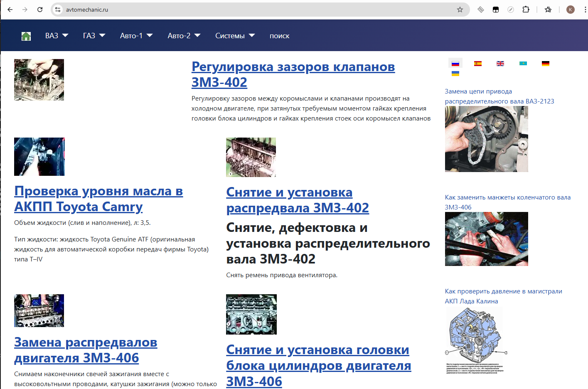Open the Extensions puzzle piece menu
The image size is (588, 389).
click(x=526, y=10)
